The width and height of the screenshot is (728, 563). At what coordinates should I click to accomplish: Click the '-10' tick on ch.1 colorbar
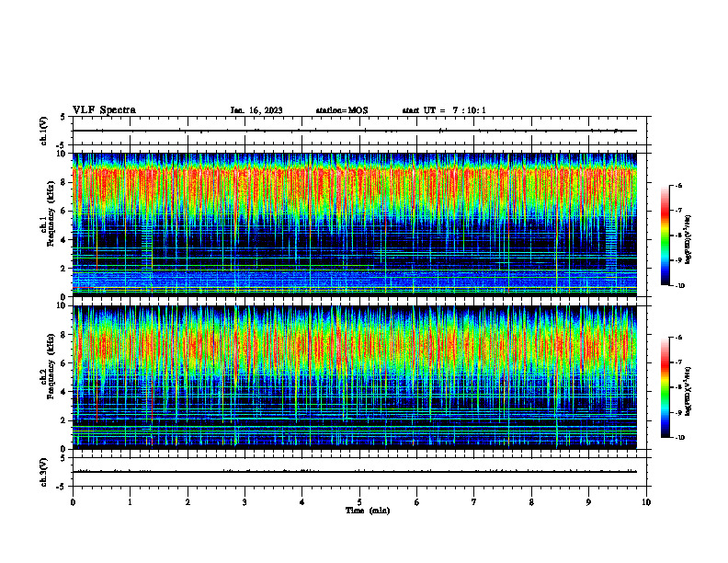pos(679,286)
